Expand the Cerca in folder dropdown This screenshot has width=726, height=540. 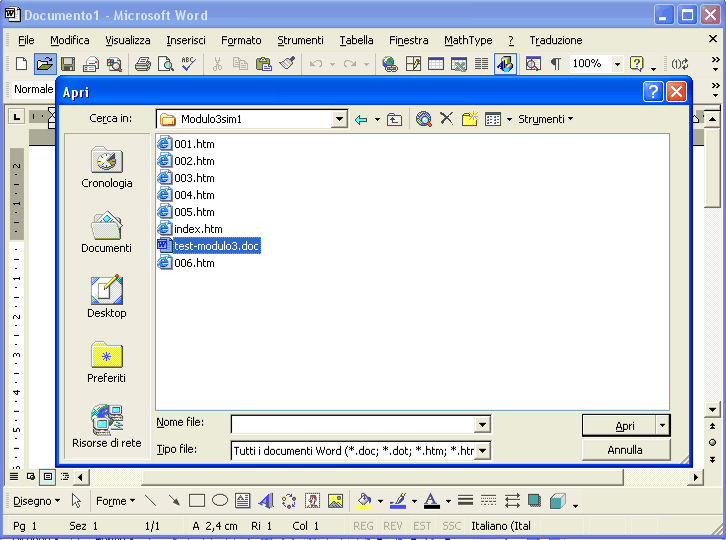pos(339,119)
